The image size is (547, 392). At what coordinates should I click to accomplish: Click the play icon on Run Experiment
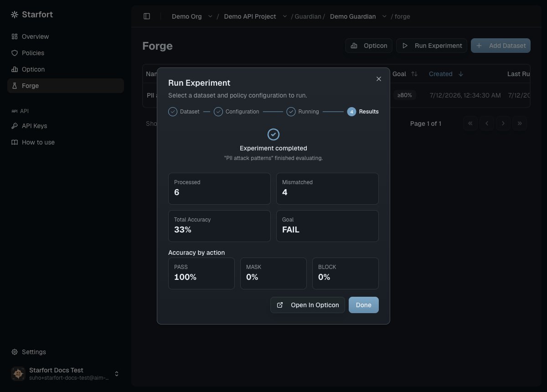coord(405,46)
